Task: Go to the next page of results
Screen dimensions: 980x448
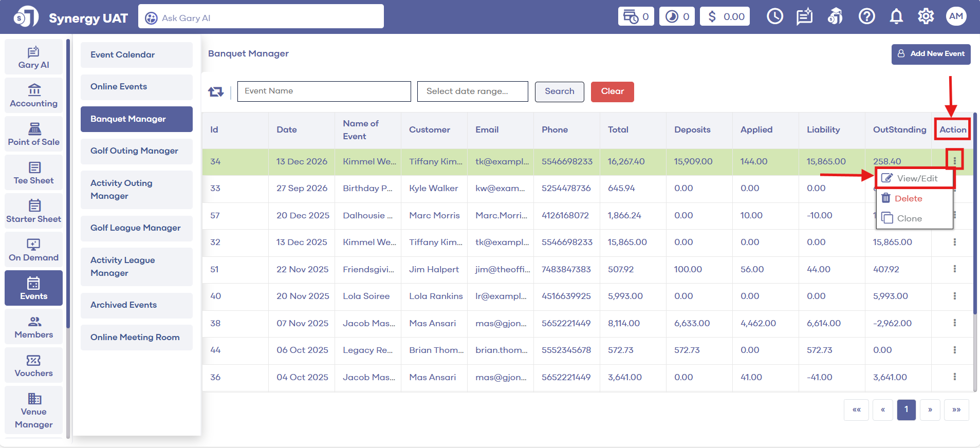Action: coord(930,410)
